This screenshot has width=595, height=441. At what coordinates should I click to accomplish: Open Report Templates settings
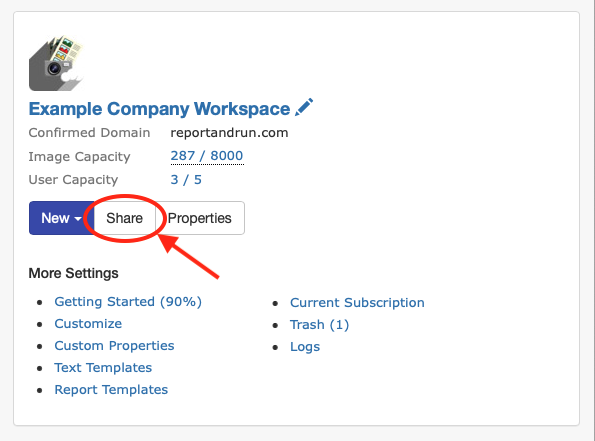pyautogui.click(x=111, y=390)
